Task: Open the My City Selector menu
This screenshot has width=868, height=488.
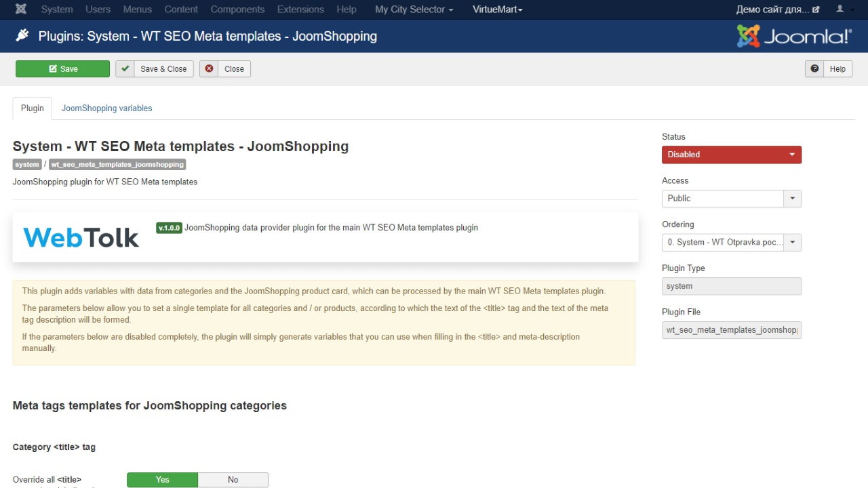Action: click(x=414, y=9)
